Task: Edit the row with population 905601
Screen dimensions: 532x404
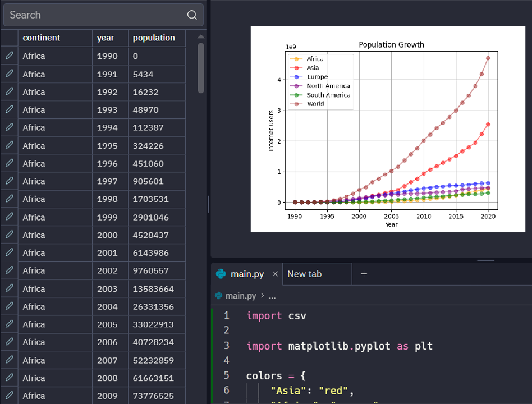Action: pyautogui.click(x=9, y=181)
